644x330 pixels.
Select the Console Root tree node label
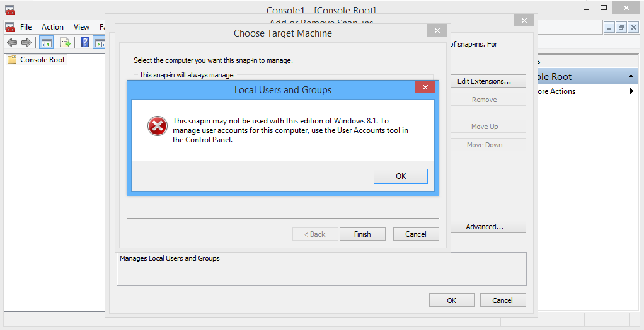(x=42, y=60)
